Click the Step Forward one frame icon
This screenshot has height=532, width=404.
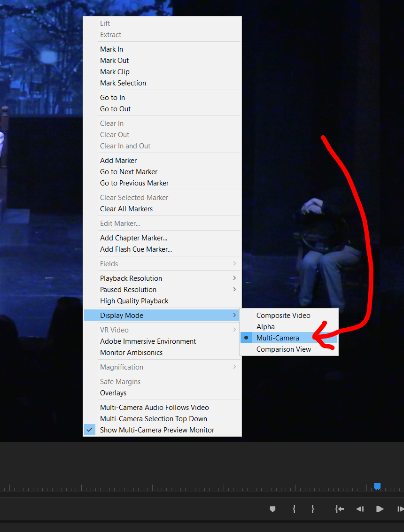click(400, 509)
